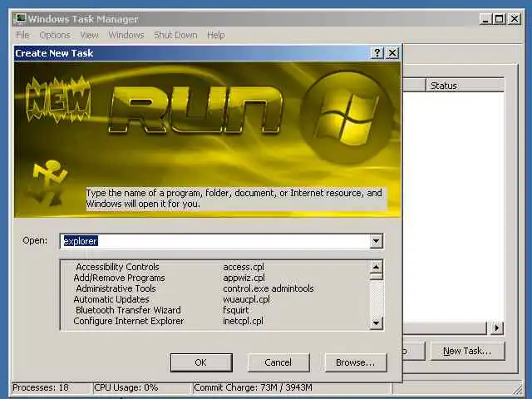Close the Create New Task dialog

coord(392,53)
